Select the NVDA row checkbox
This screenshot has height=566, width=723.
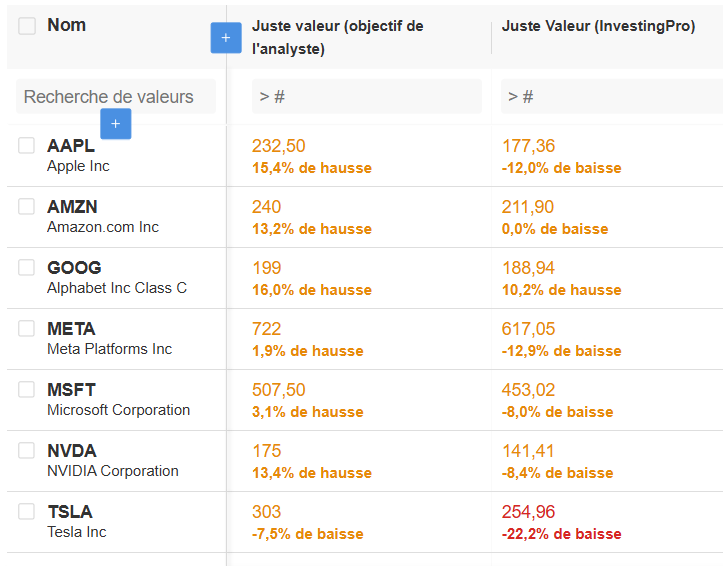[27, 451]
